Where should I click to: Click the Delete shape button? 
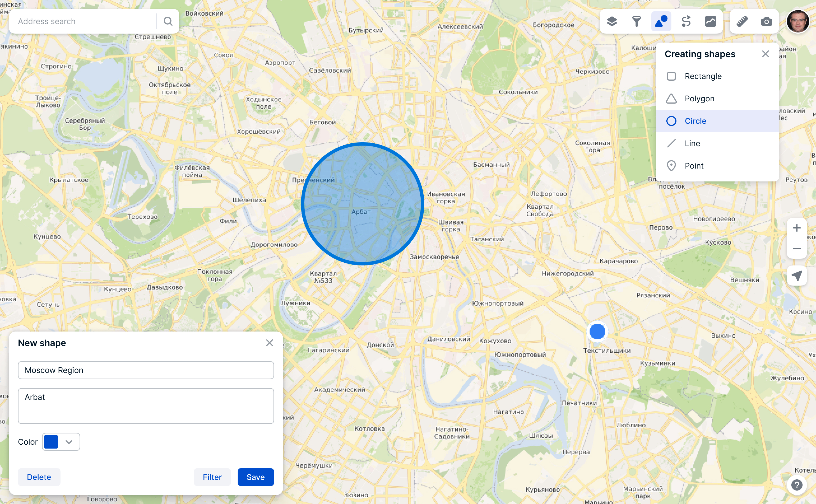pyautogui.click(x=39, y=477)
